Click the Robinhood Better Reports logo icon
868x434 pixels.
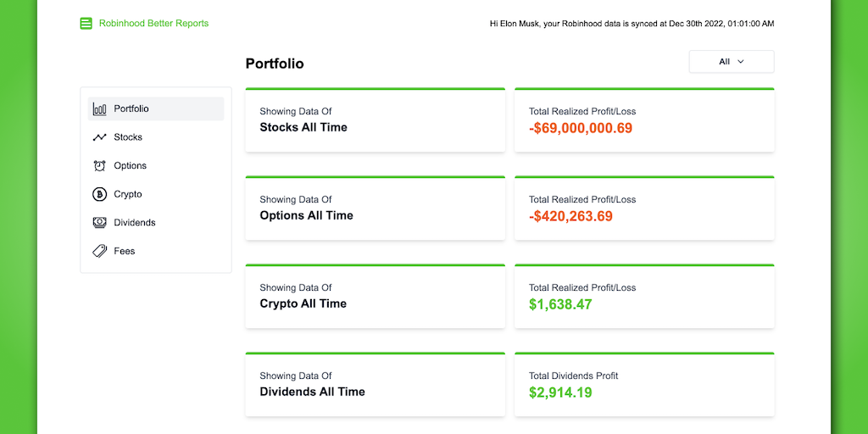(x=86, y=24)
